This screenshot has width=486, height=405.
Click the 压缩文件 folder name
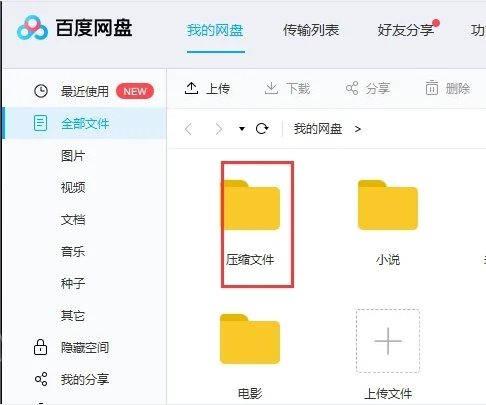pos(250,260)
